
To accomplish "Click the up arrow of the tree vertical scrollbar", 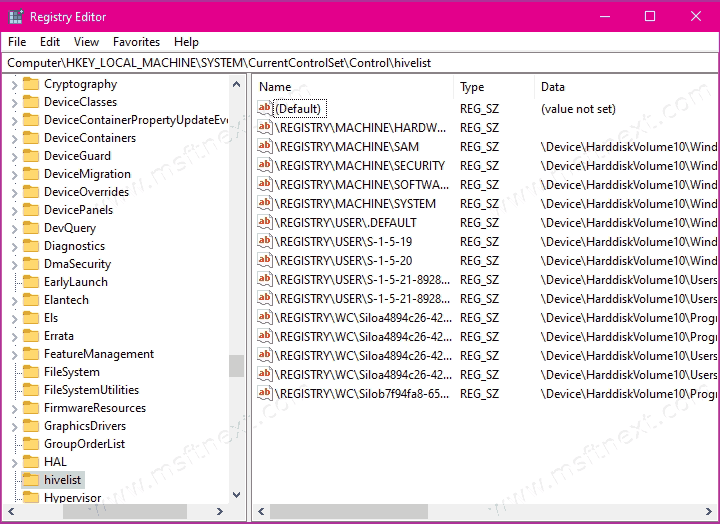I will tap(236, 84).
